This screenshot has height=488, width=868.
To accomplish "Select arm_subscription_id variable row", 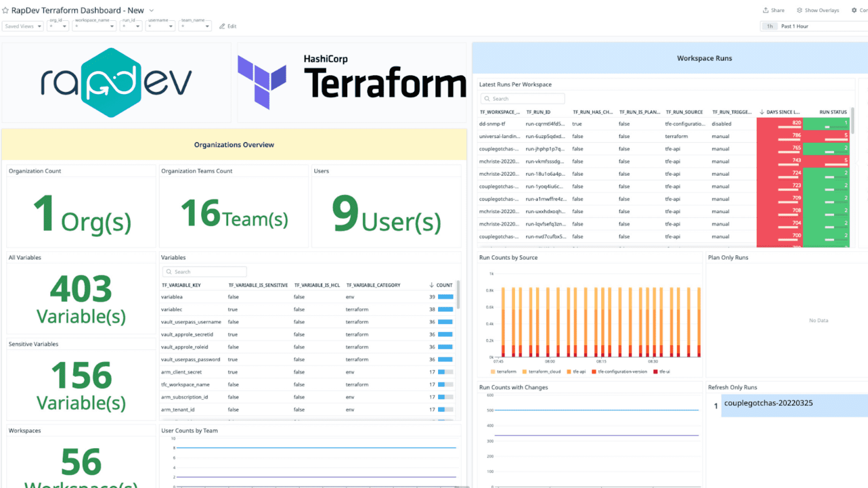I will point(307,397).
